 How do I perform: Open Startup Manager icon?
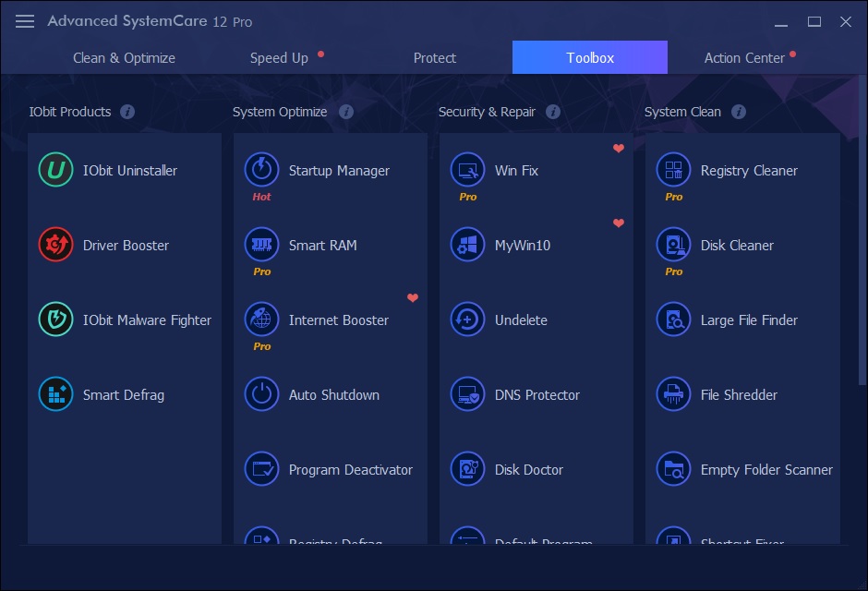[x=262, y=170]
